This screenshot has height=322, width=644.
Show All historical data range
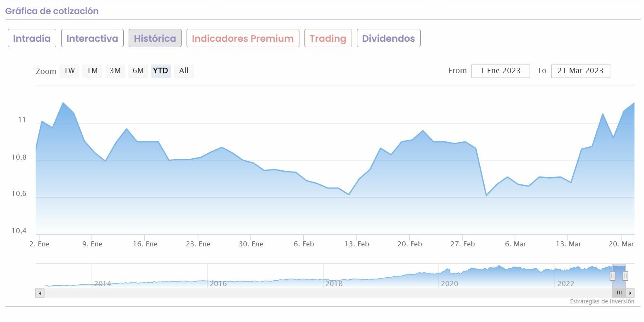pos(184,71)
